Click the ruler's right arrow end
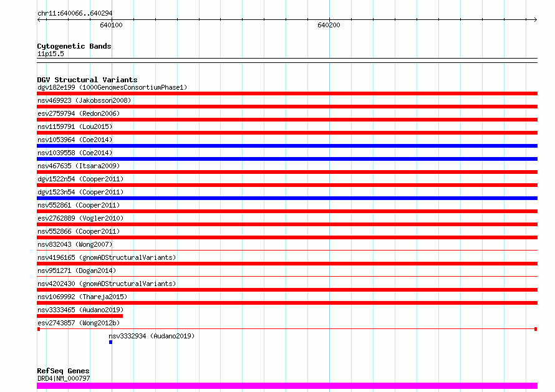The image size is (555, 392). click(536, 19)
